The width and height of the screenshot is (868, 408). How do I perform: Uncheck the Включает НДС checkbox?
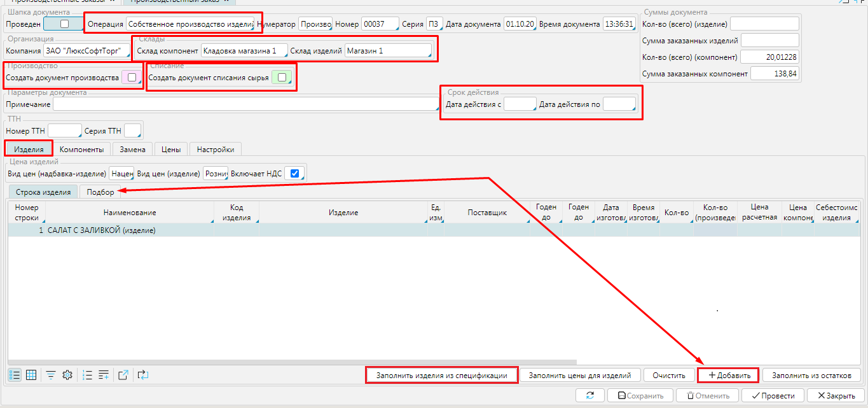(294, 173)
